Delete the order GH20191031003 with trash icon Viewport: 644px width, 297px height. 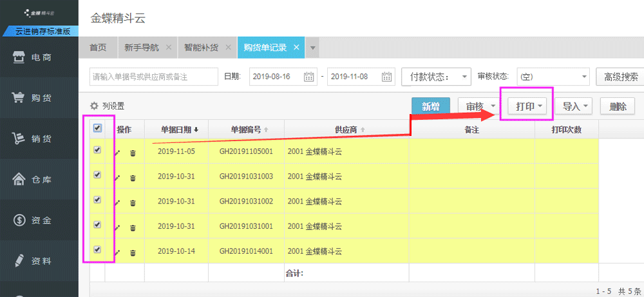pos(133,178)
